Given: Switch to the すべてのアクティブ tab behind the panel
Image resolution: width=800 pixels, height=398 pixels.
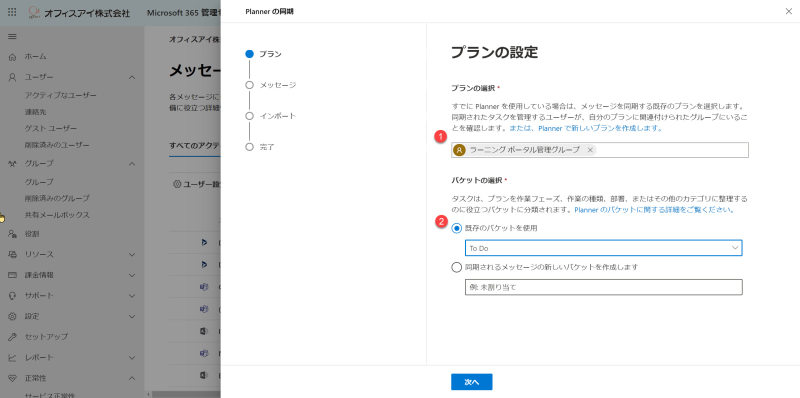Looking at the screenshot, I should tap(195, 145).
